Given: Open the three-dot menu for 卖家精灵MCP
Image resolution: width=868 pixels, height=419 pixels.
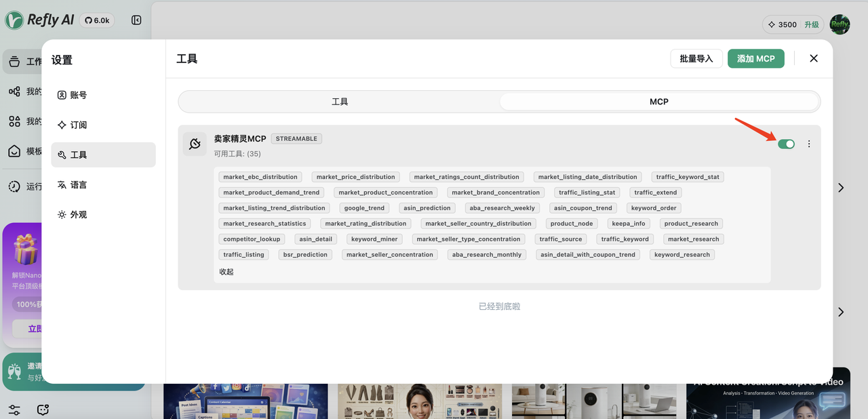Looking at the screenshot, I should click(809, 144).
